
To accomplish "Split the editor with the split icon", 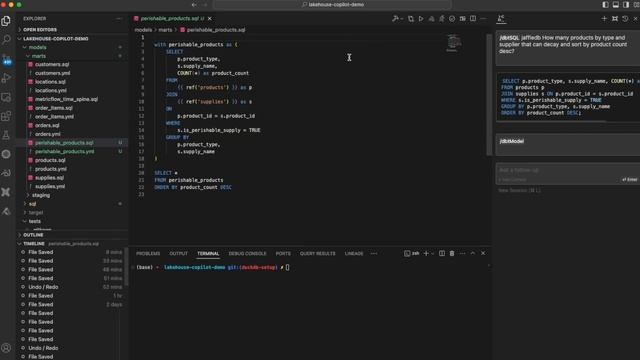I will tap(473, 18).
